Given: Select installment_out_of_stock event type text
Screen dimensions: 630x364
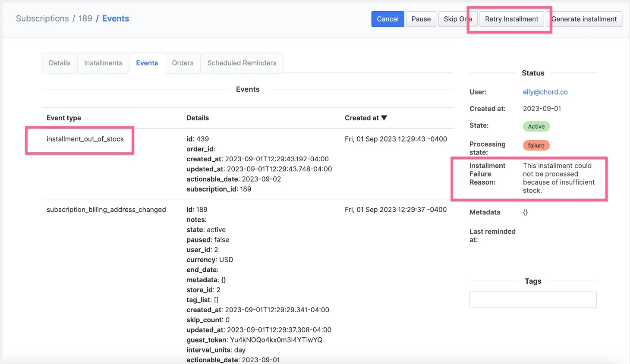Looking at the screenshot, I should pos(85,139).
